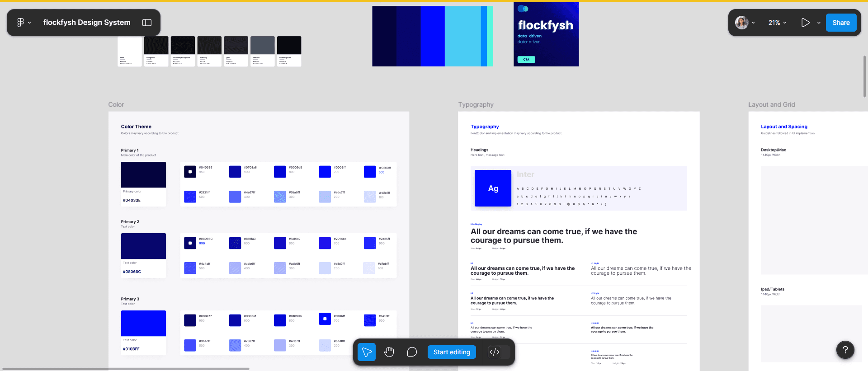Select the Layout and Grid frame label

[x=771, y=104]
